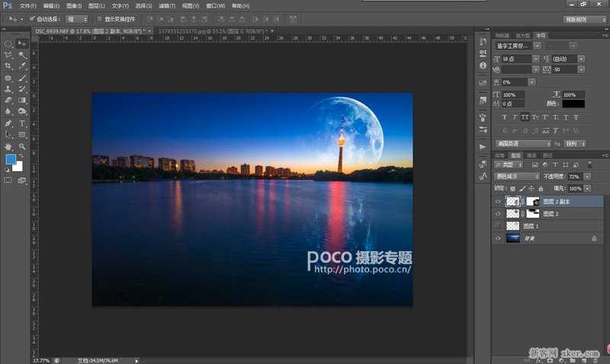Toggle underline text style
Image resolution: width=610 pixels, height=364 pixels.
(x=566, y=117)
